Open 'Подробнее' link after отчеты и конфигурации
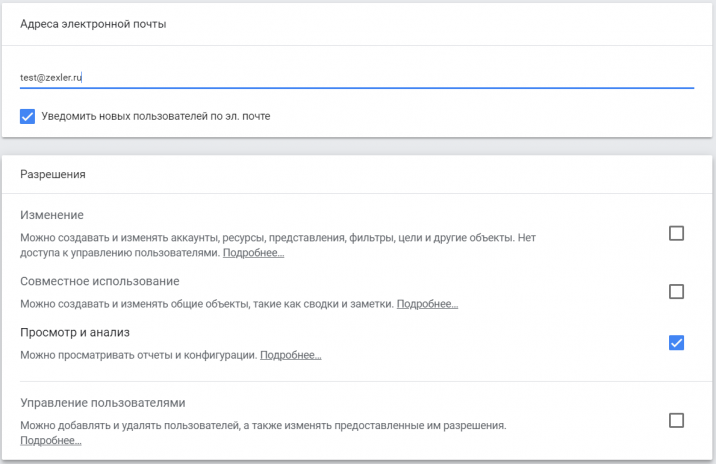The width and height of the screenshot is (716, 464). coord(291,355)
